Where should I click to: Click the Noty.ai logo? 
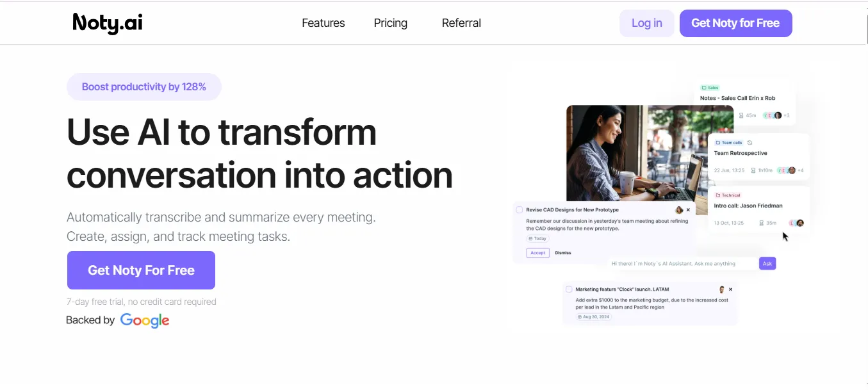(108, 23)
